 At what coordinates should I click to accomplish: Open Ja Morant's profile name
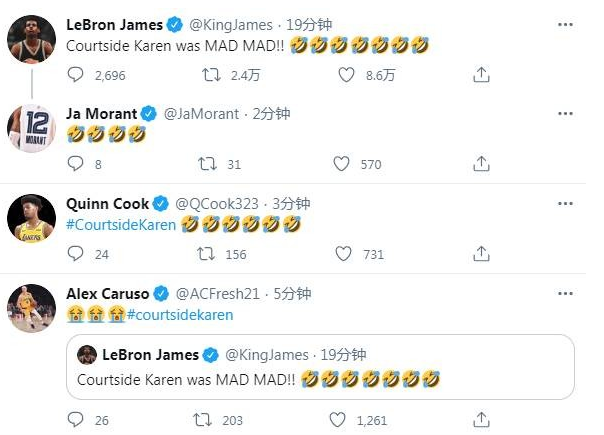click(101, 113)
